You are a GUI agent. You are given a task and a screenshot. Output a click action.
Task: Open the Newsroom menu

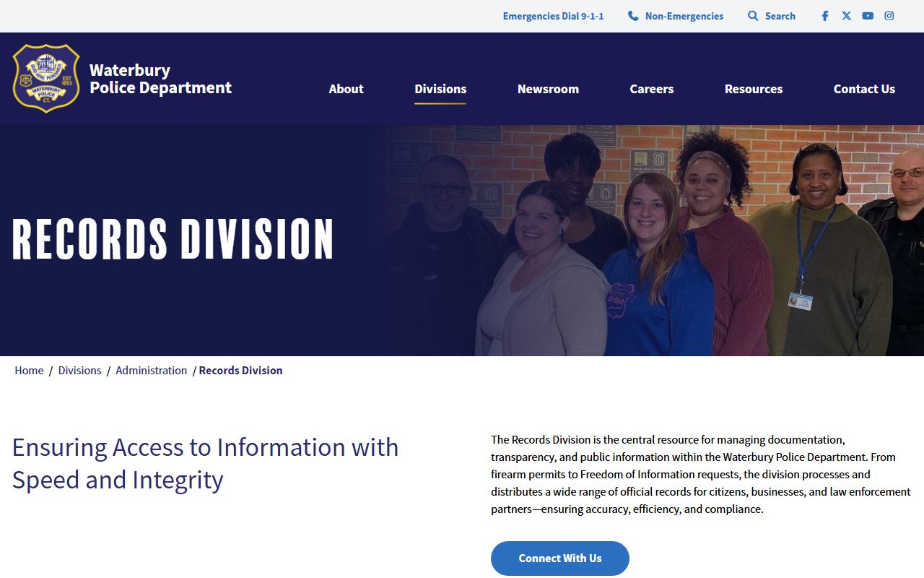coord(548,89)
